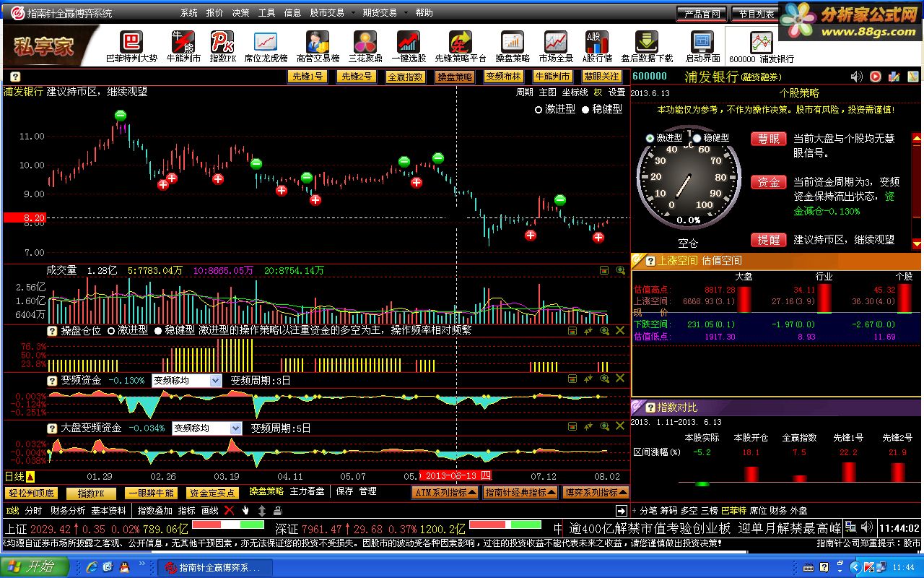Viewport: 924px width, 578px height.
Task: Click the red 慧眼 button
Action: tap(769, 139)
